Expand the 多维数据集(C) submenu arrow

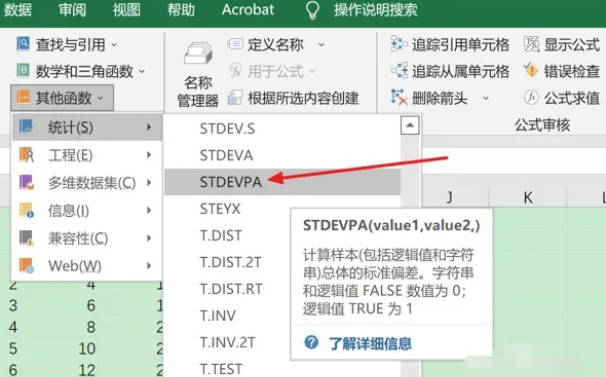(x=149, y=183)
